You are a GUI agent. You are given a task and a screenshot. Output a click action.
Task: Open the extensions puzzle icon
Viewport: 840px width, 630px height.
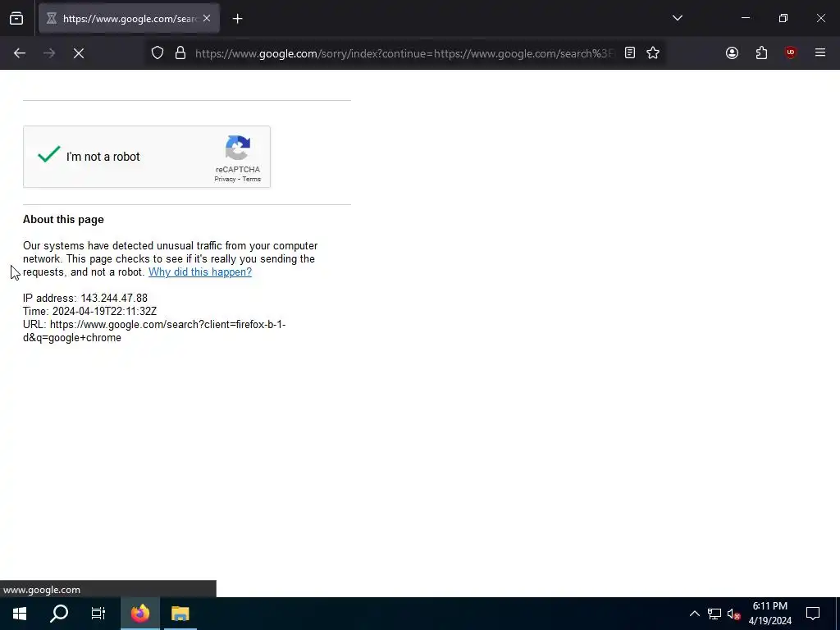761,52
